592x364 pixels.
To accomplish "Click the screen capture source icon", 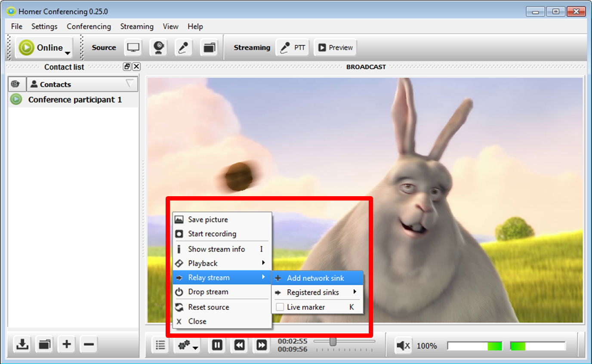I will [x=133, y=48].
